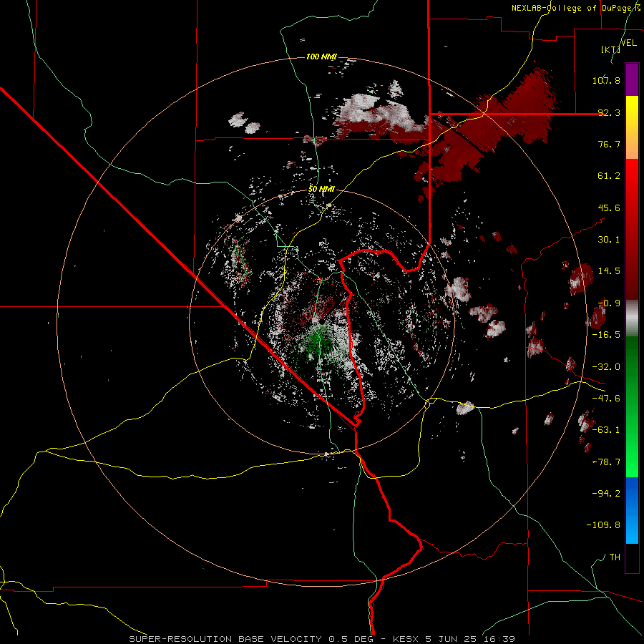The width and height of the screenshot is (644, 644).
Task: Click the VEL legend title
Action: click(629, 42)
